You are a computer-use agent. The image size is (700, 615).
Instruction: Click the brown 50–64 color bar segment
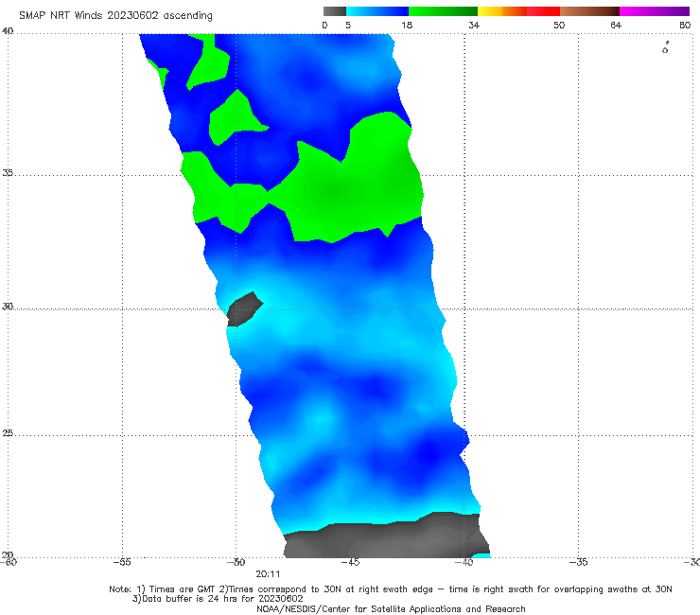pyautogui.click(x=589, y=11)
